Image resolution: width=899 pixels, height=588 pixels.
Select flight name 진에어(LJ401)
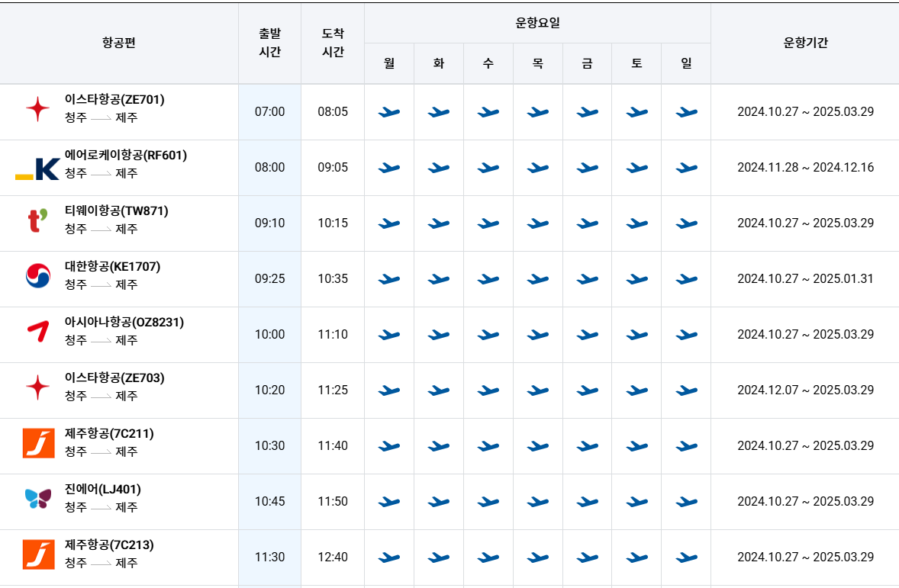click(102, 488)
